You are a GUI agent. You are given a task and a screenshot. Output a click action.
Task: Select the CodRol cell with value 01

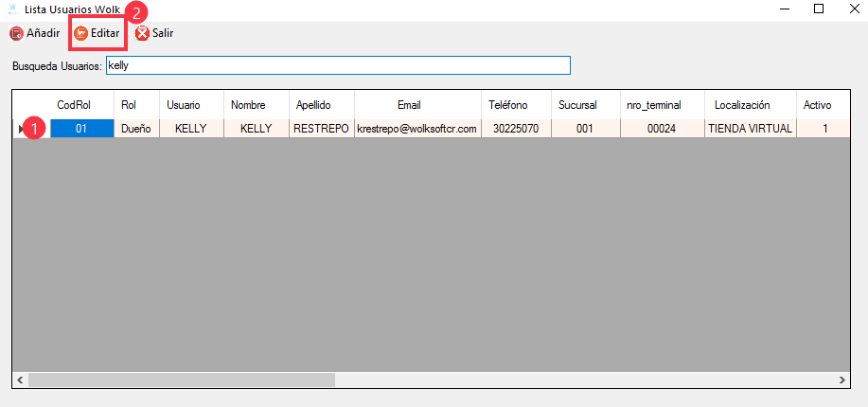pyautogui.click(x=81, y=129)
